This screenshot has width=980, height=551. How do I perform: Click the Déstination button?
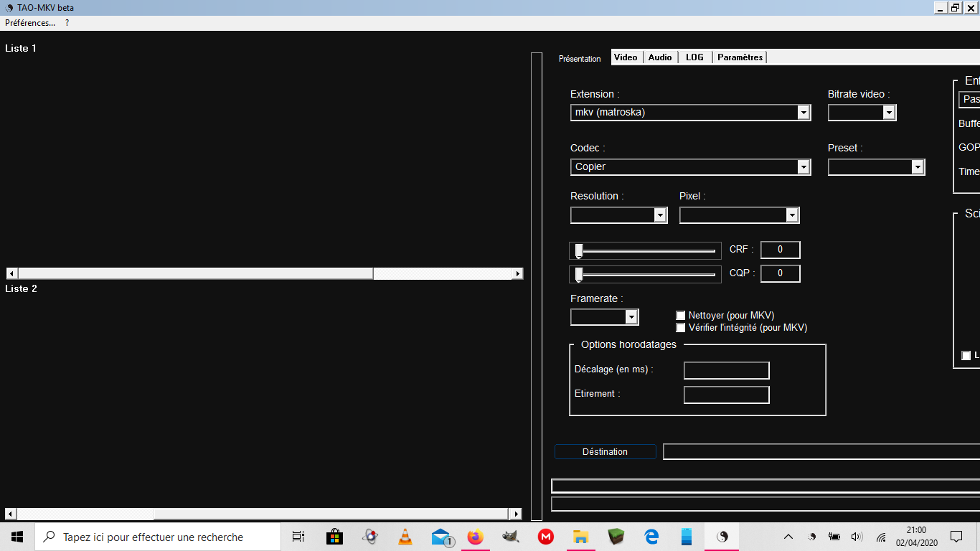[605, 452]
